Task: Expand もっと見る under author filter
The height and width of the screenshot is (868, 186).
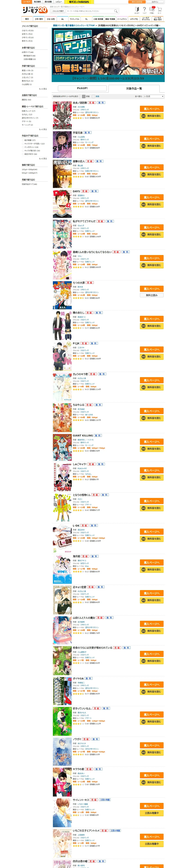Action: pyautogui.click(x=43, y=89)
